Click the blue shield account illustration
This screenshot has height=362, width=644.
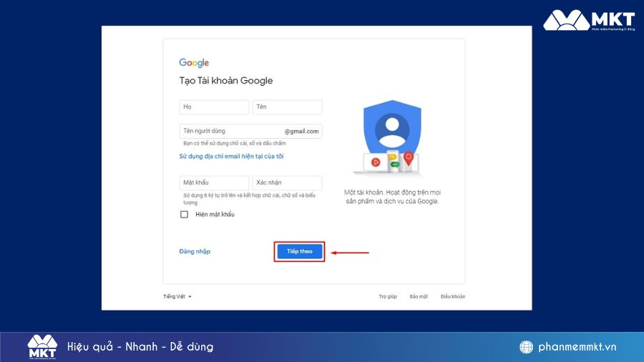[391, 131]
